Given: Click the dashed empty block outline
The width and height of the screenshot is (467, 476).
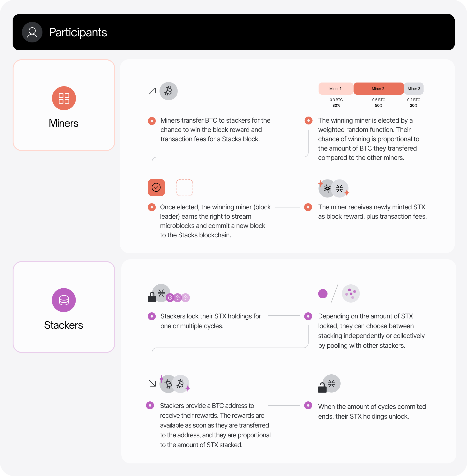Looking at the screenshot, I should click(x=185, y=187).
